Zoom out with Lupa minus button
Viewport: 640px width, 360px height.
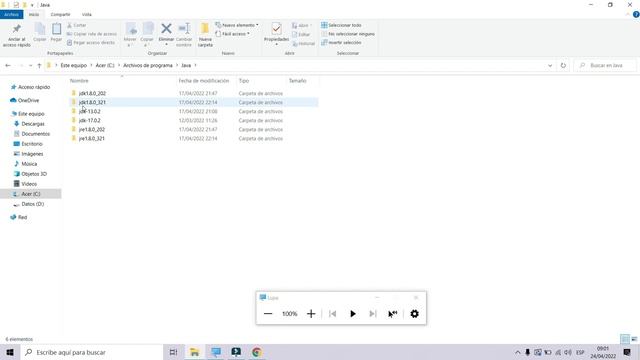(268, 314)
